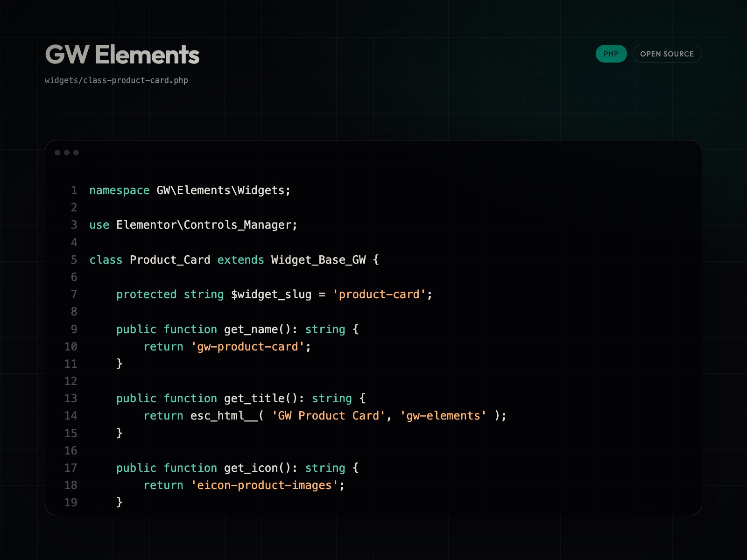Click the 'eicon-product-images' string

pyautogui.click(x=264, y=485)
